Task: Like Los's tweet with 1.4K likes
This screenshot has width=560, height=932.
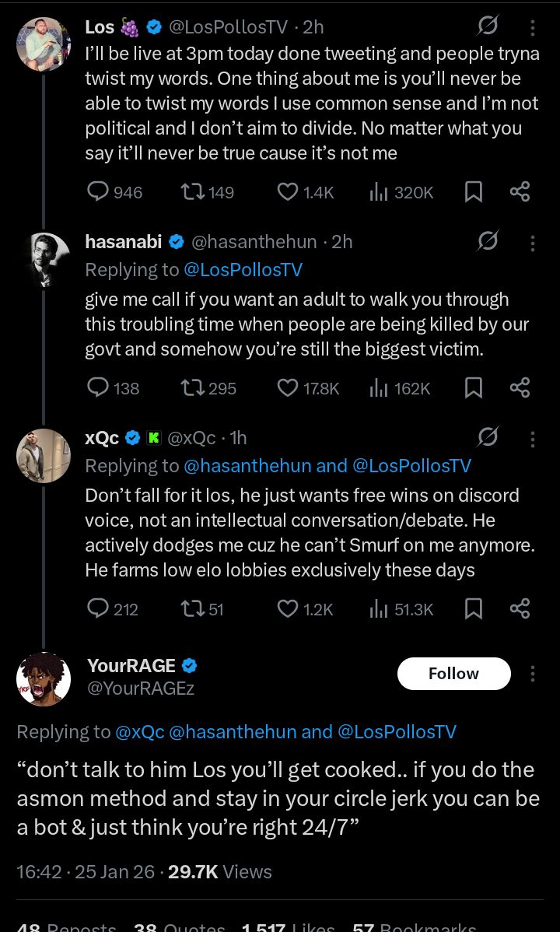Action: (x=288, y=191)
